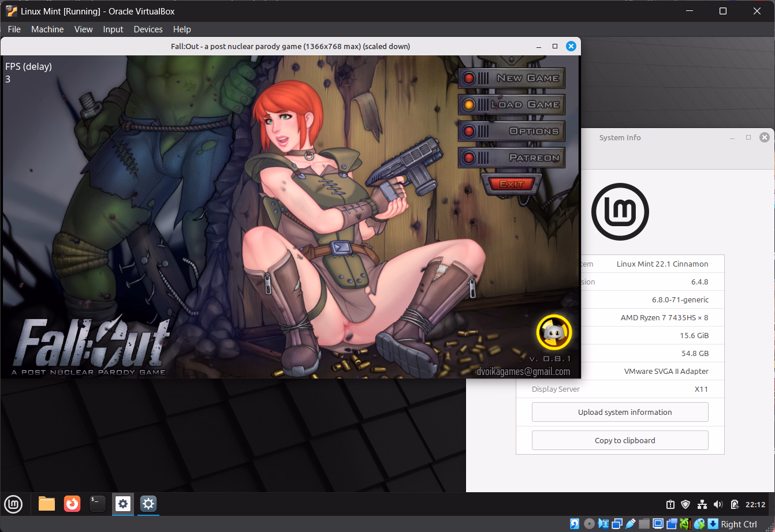This screenshot has width=775, height=532.
Task: Open the Discord icon in the game window
Action: (x=554, y=332)
